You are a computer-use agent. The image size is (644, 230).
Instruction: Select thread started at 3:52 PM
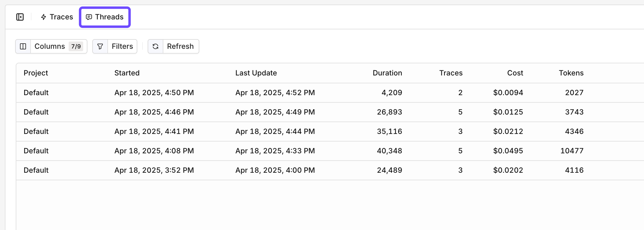coord(154,170)
